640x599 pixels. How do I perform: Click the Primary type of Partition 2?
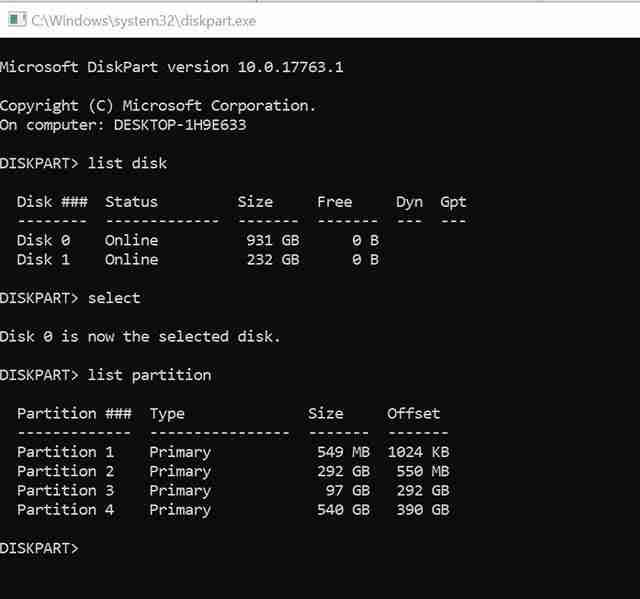pos(180,472)
